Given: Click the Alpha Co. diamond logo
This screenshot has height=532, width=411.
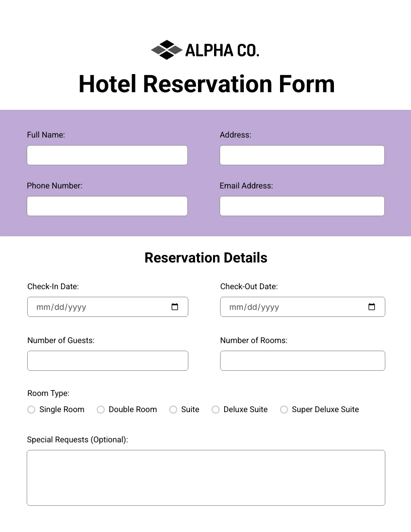Looking at the screenshot, I should click(x=167, y=50).
